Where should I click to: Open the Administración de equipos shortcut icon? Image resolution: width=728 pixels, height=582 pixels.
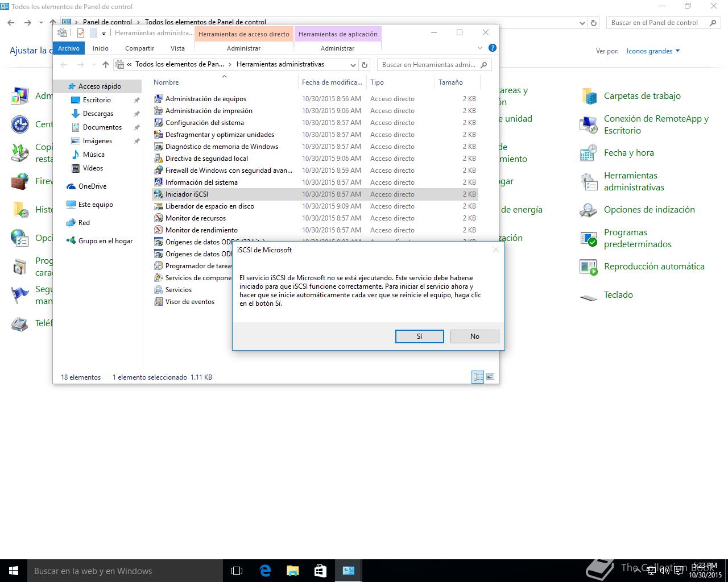pyautogui.click(x=159, y=99)
